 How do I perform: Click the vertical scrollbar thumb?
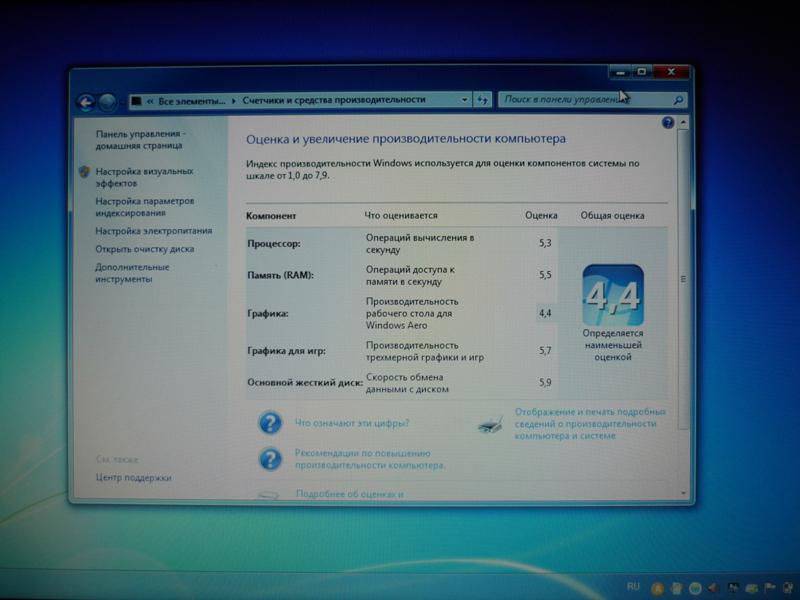click(683, 279)
